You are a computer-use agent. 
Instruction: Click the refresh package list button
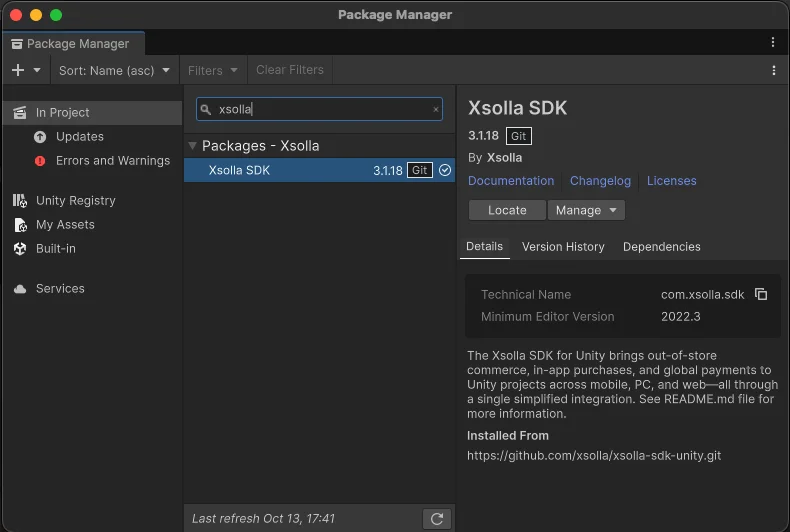tap(437, 519)
